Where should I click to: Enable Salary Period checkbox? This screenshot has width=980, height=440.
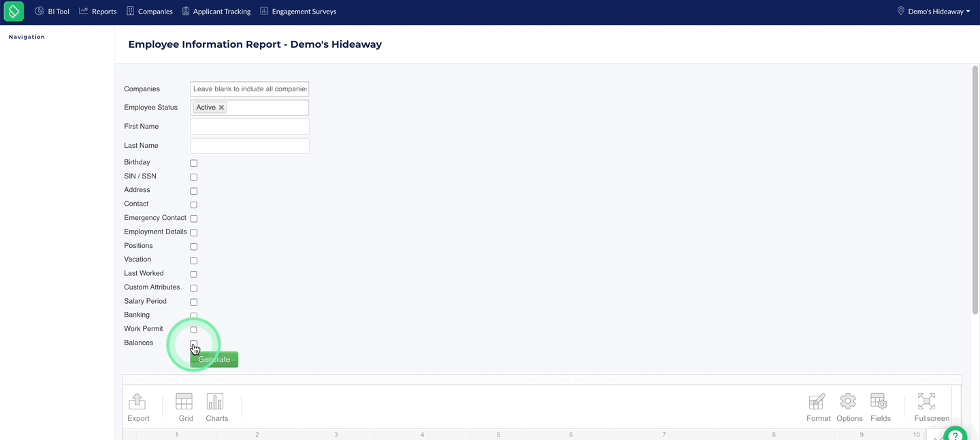(x=194, y=302)
